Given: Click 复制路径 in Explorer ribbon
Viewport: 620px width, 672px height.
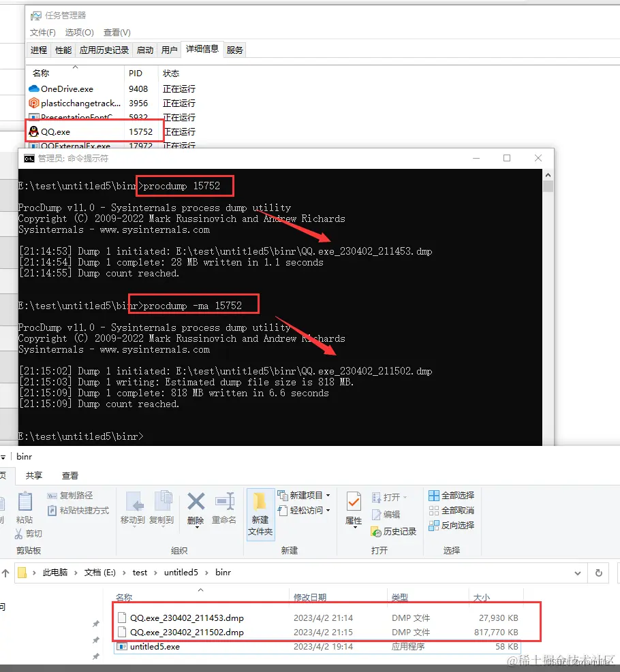Looking at the screenshot, I should point(70,496).
